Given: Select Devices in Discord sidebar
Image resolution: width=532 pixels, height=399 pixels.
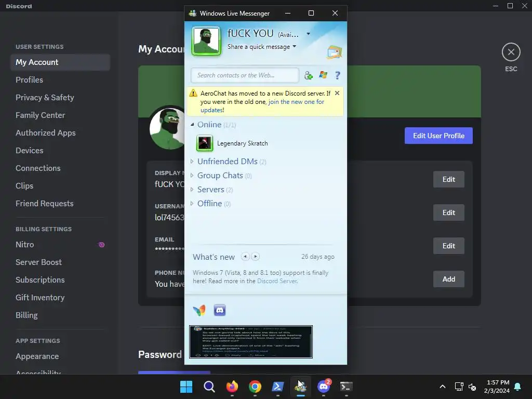Looking at the screenshot, I should click(60, 151).
